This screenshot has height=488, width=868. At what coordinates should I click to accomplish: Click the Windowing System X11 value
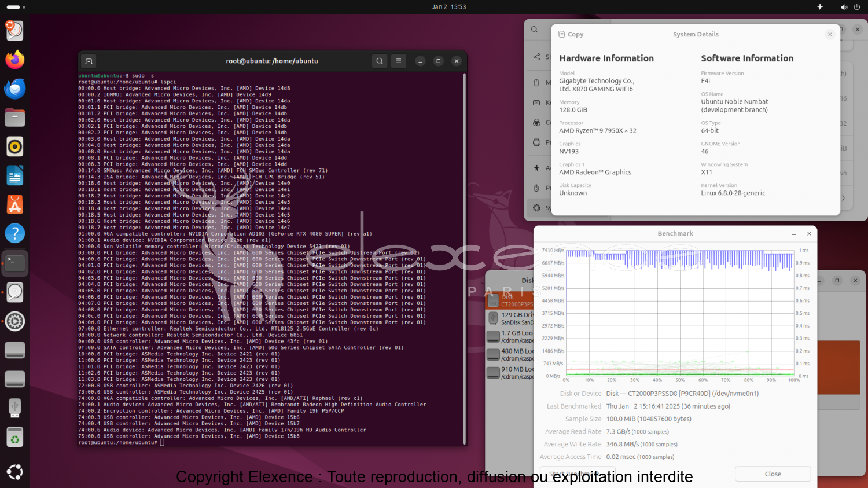(707, 172)
